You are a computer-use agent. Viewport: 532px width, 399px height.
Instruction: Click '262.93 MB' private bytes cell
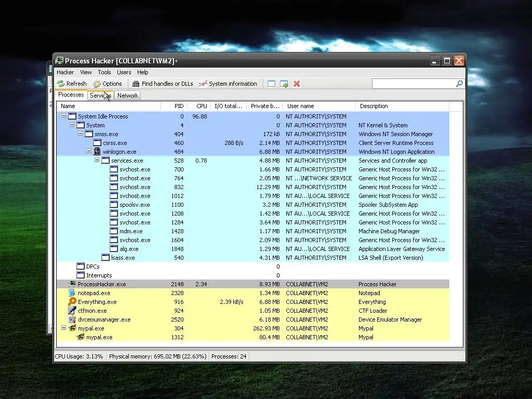click(267, 328)
